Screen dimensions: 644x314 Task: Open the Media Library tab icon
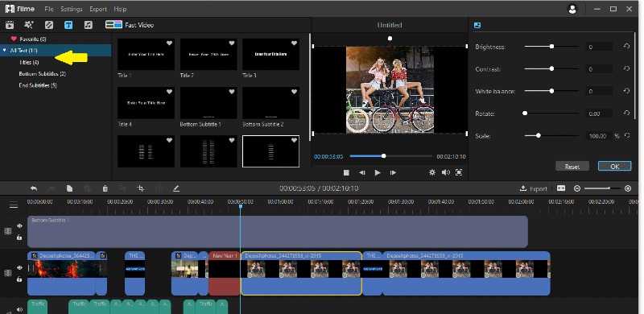(x=9, y=25)
